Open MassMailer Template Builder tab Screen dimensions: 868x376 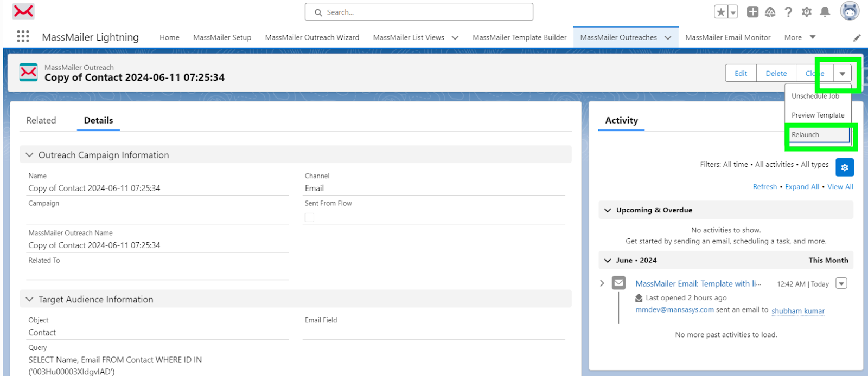tap(519, 37)
